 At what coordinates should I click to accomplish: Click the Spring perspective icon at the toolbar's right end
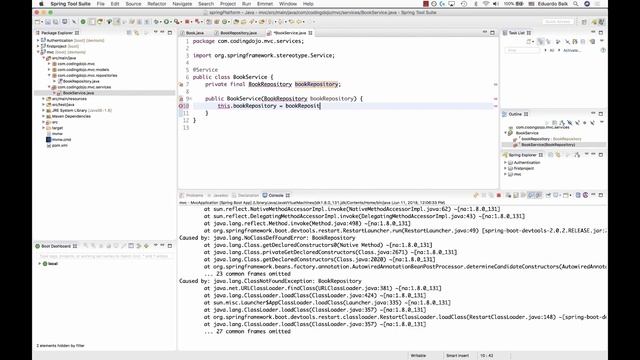(601, 22)
